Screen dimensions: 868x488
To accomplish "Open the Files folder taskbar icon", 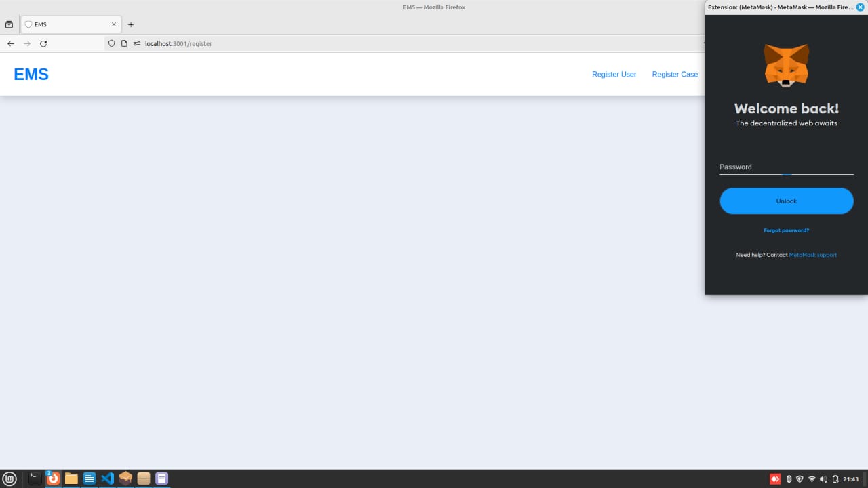I will (71, 479).
